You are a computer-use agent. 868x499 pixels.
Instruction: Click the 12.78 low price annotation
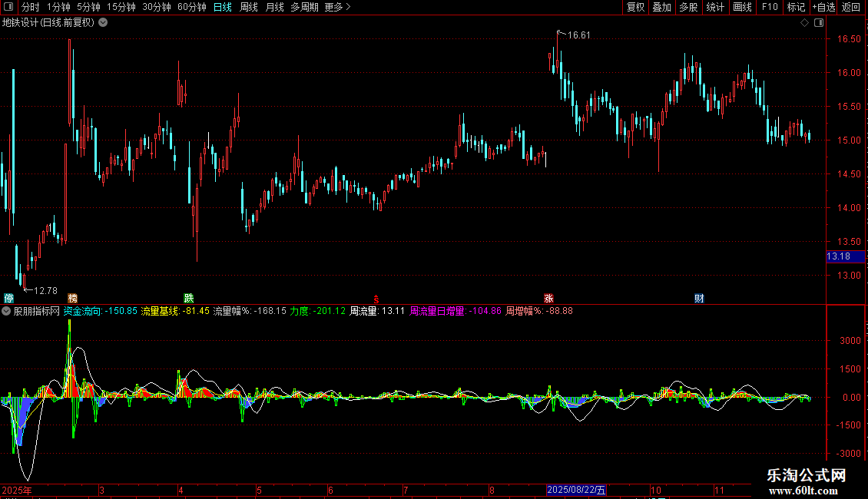45,290
